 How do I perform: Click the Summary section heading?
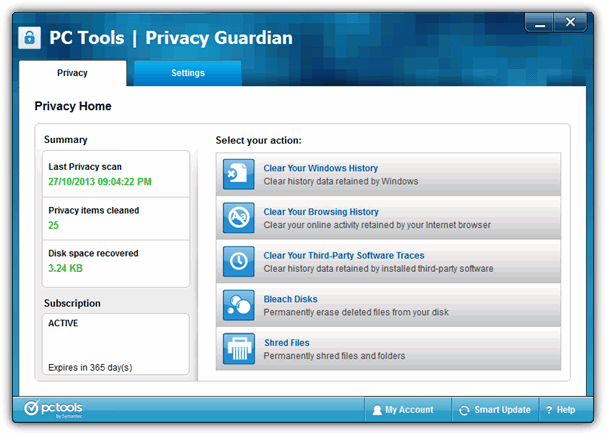click(x=66, y=140)
